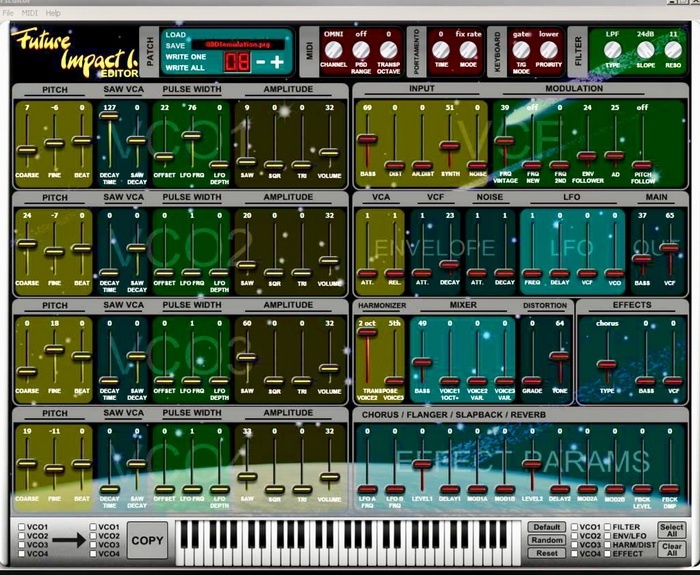Check source VCO1 box left of arrow
The height and width of the screenshot is (575, 700).
pyautogui.click(x=21, y=527)
